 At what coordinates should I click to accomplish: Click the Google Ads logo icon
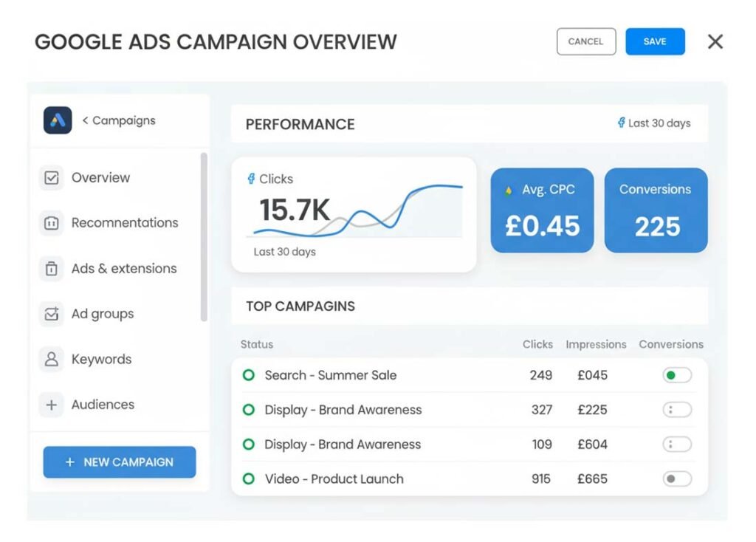(x=58, y=120)
